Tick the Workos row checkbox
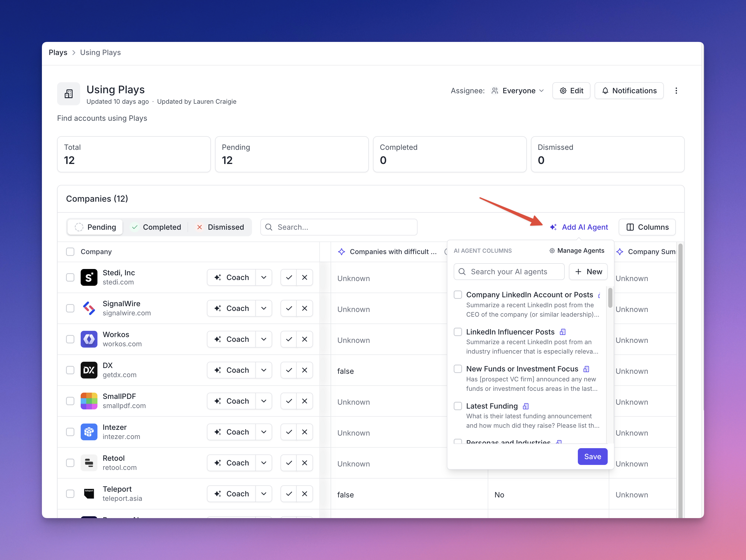Viewport: 746px width, 560px height. coord(70,339)
